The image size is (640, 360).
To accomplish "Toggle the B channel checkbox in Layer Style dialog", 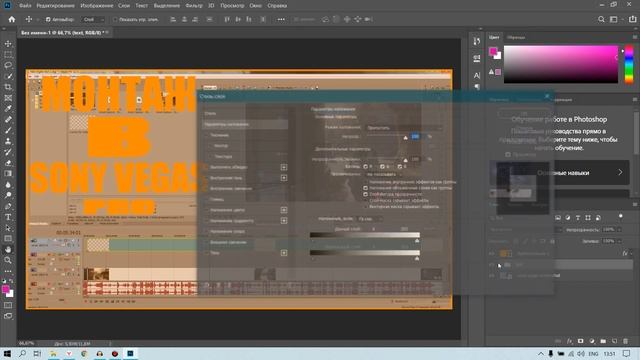I will point(400,167).
